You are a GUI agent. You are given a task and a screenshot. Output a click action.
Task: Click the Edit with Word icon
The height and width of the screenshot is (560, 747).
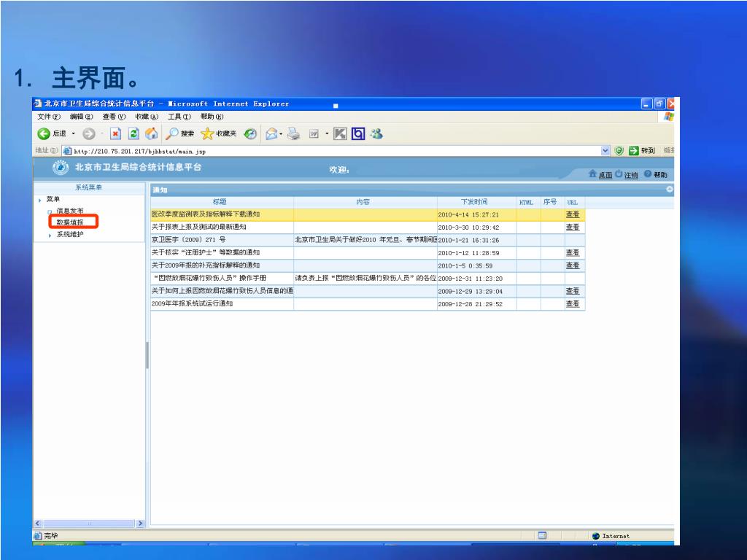[x=314, y=134]
